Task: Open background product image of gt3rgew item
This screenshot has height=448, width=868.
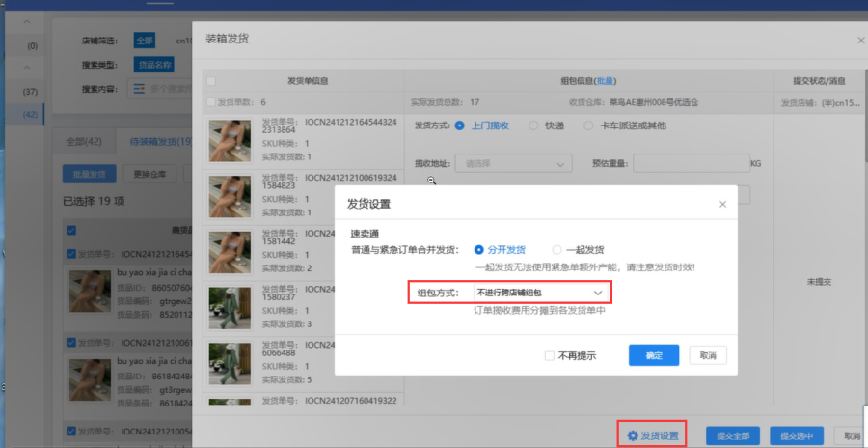Action: (91, 379)
